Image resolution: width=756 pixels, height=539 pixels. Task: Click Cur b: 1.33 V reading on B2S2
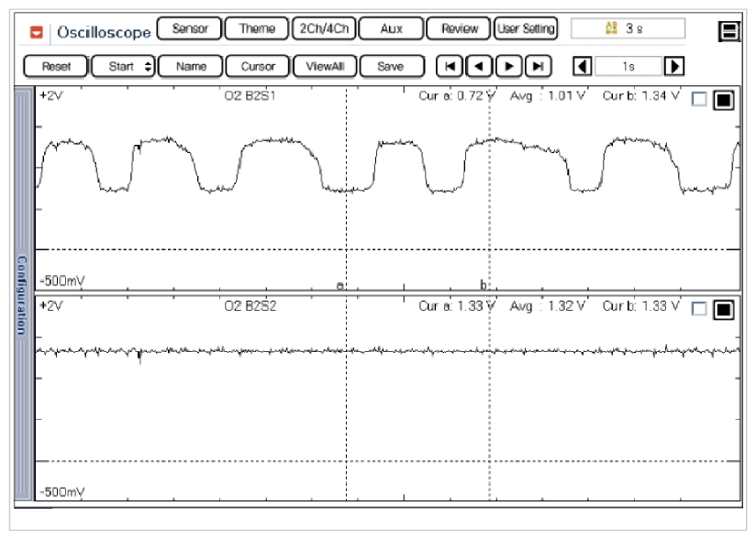(x=641, y=306)
